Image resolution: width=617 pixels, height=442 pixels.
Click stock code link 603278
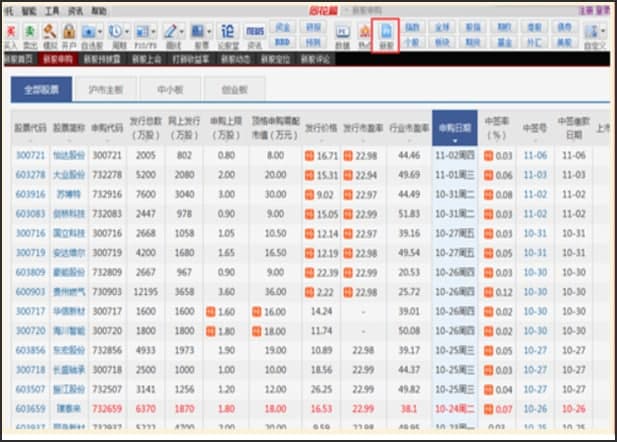[x=31, y=175]
